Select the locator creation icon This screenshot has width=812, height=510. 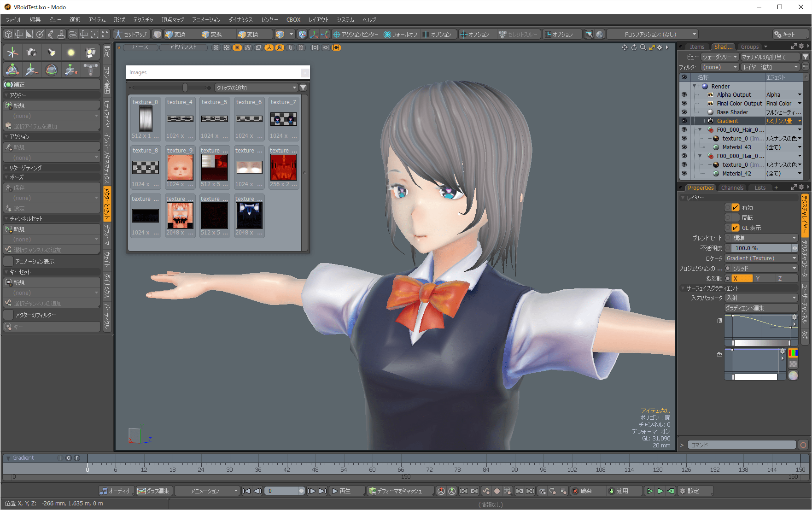pos(12,53)
